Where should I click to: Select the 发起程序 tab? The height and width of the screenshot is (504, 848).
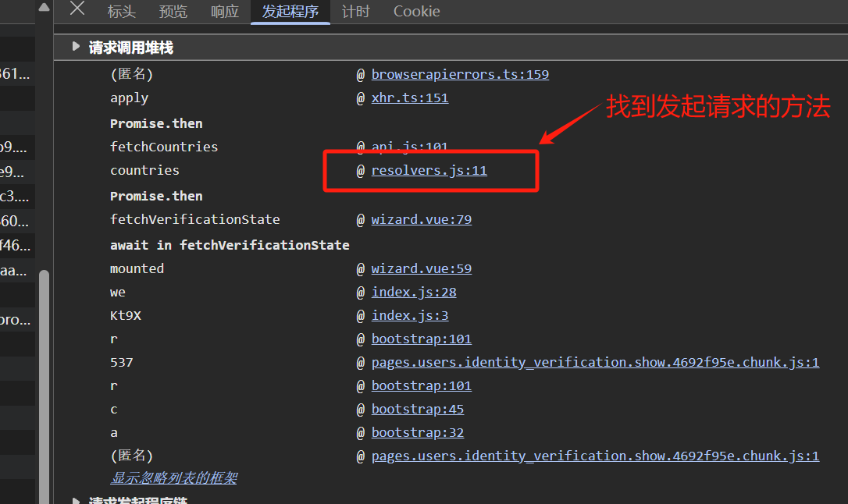pyautogui.click(x=290, y=12)
